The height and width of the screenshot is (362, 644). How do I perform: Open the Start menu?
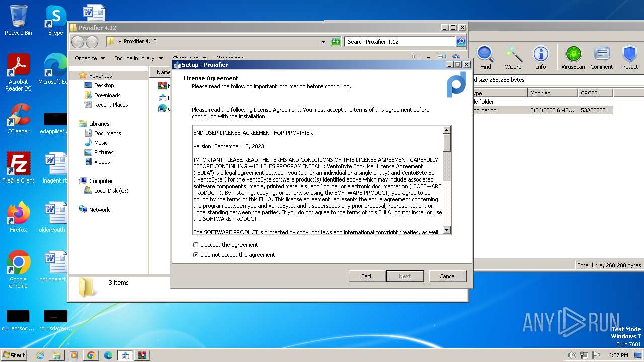(14, 355)
